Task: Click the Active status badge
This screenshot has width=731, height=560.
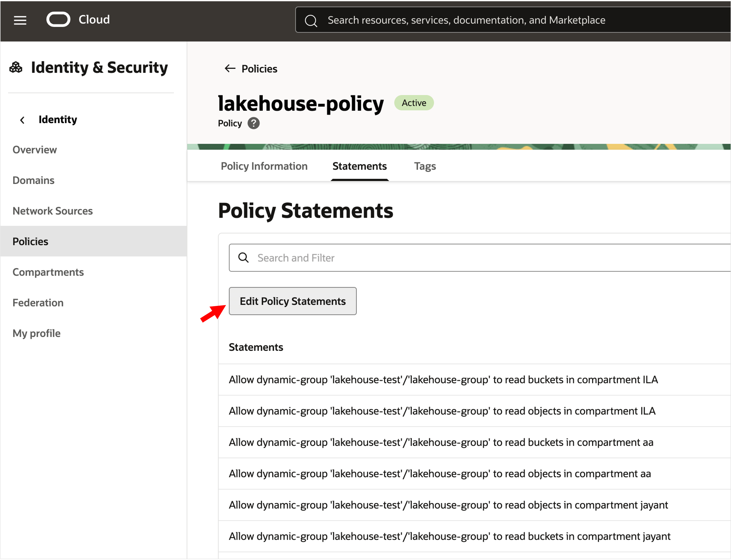Action: click(414, 103)
